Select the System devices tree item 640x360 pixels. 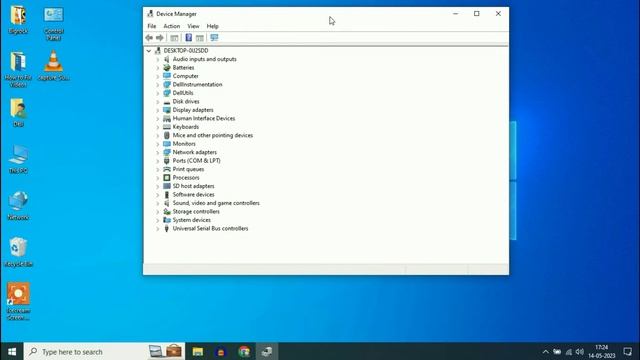coord(191,220)
